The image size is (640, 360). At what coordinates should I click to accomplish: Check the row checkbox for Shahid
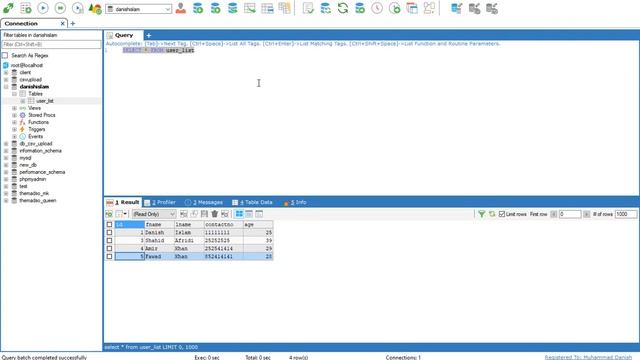[x=109, y=240]
